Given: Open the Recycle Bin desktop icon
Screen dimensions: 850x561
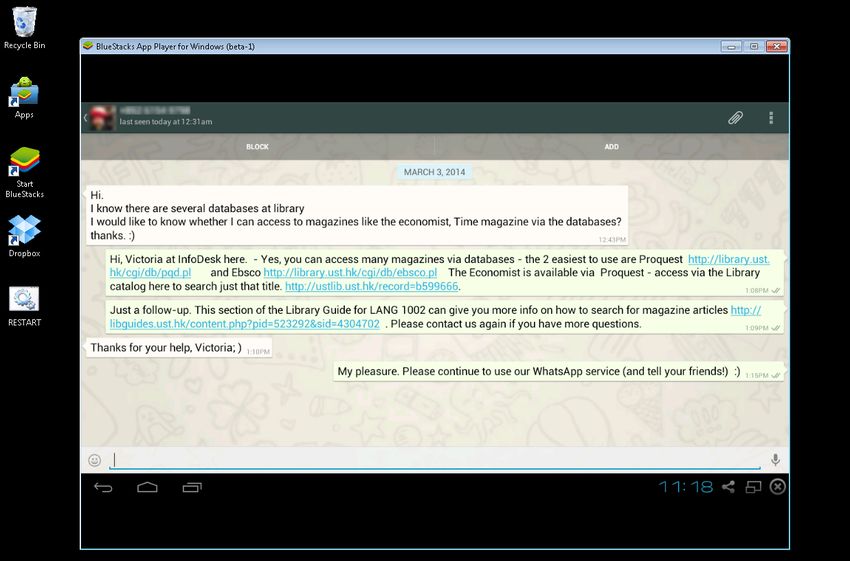Looking at the screenshot, I should [24, 28].
